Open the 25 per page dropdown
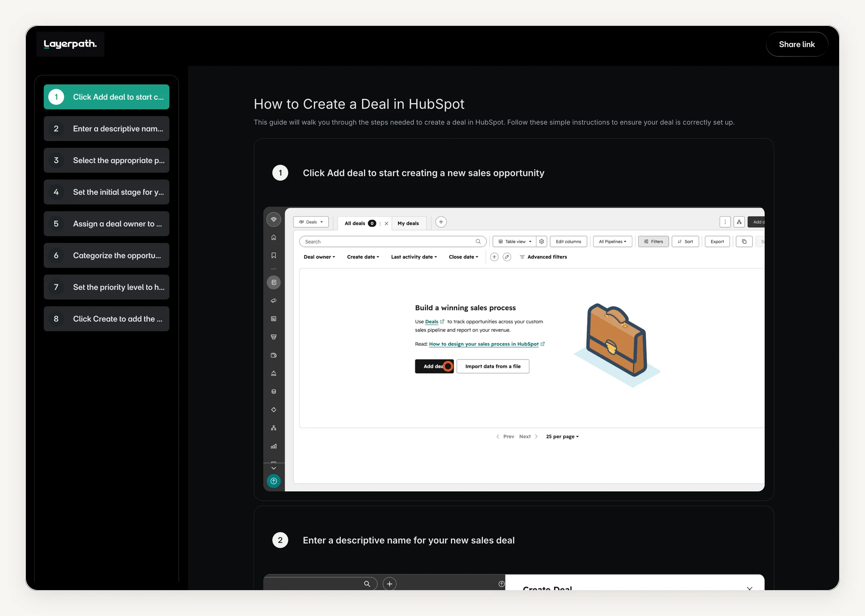Viewport: 865px width, 616px height. pos(562,436)
